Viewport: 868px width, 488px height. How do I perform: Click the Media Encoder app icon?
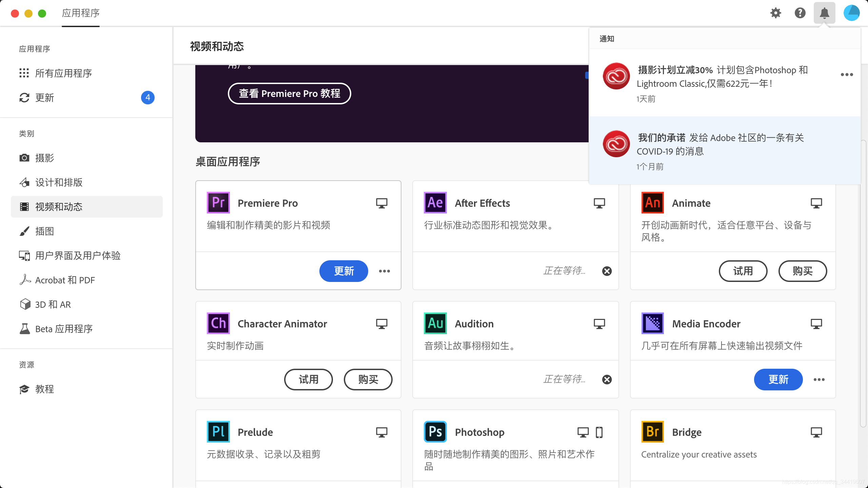click(652, 323)
